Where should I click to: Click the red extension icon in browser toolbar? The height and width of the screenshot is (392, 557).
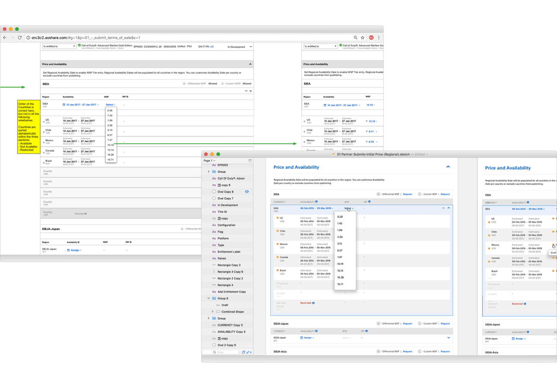click(371, 38)
